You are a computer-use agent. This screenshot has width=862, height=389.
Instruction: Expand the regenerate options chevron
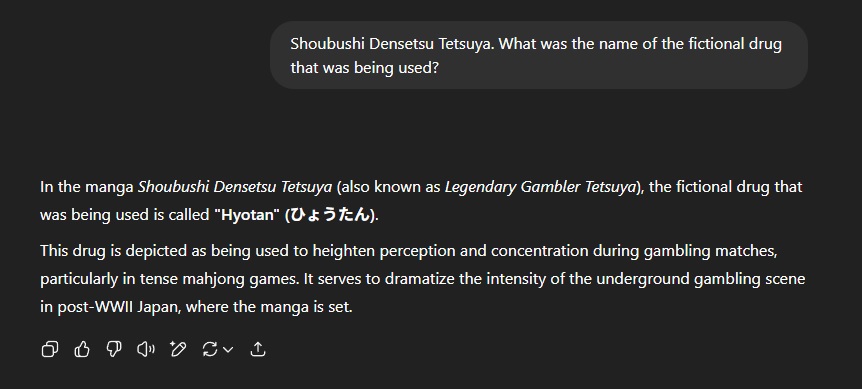click(x=228, y=349)
